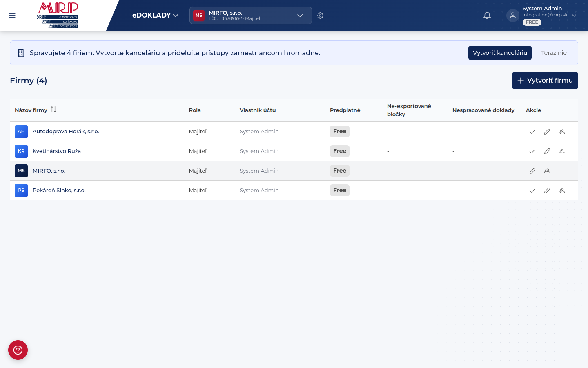
Task: Open the notifications bell
Action: point(487,16)
